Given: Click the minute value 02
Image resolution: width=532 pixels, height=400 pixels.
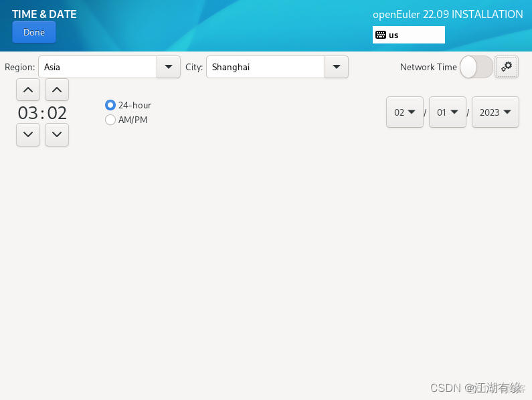Looking at the screenshot, I should (x=57, y=113).
